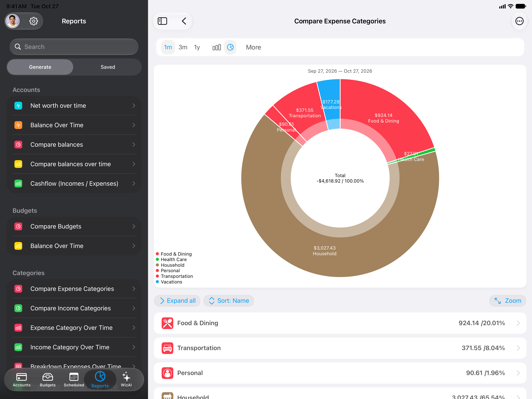Image resolution: width=532 pixels, height=399 pixels.
Task: Click the Personal category icon
Action: [167, 373]
